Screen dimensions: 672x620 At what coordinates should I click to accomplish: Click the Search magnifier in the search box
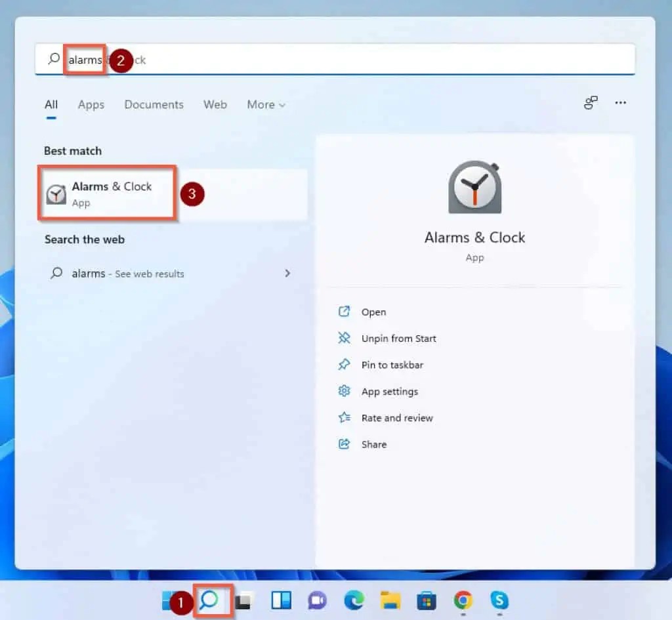point(53,59)
